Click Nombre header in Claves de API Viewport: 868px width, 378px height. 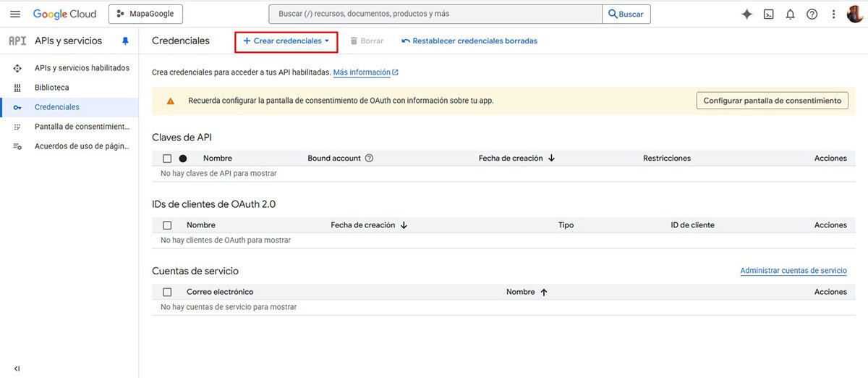(x=218, y=159)
